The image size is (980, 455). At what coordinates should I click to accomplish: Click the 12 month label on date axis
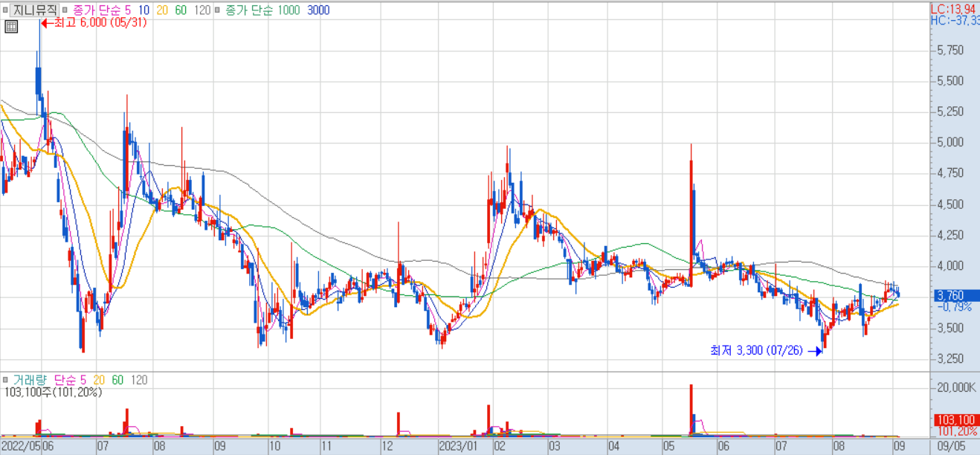tap(386, 447)
